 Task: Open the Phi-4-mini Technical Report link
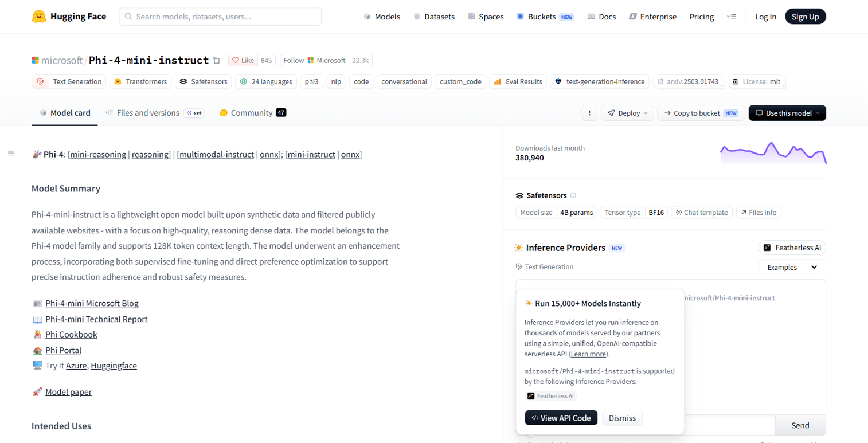pyautogui.click(x=96, y=319)
